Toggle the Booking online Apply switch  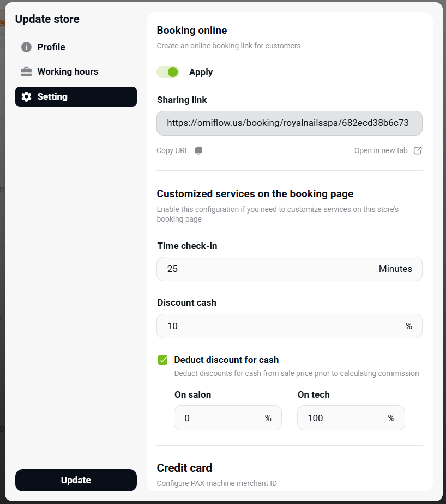pyautogui.click(x=168, y=72)
